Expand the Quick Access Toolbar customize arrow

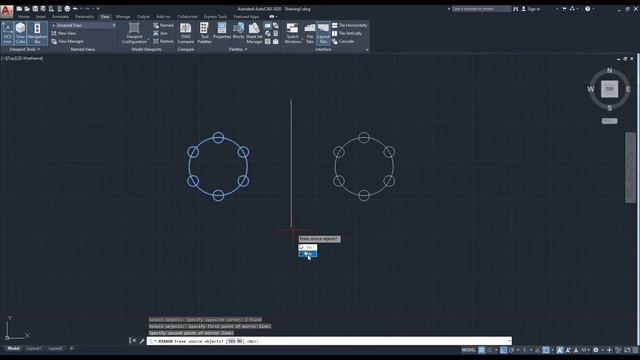click(98, 9)
